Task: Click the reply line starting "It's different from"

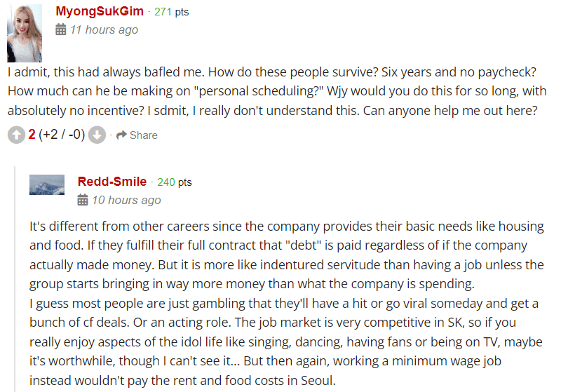Action: pos(286,227)
